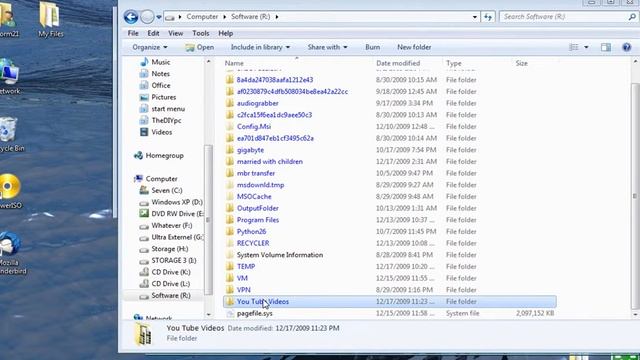
Task: Click the navigation pane scroll down arrow
Action: [x=209, y=314]
